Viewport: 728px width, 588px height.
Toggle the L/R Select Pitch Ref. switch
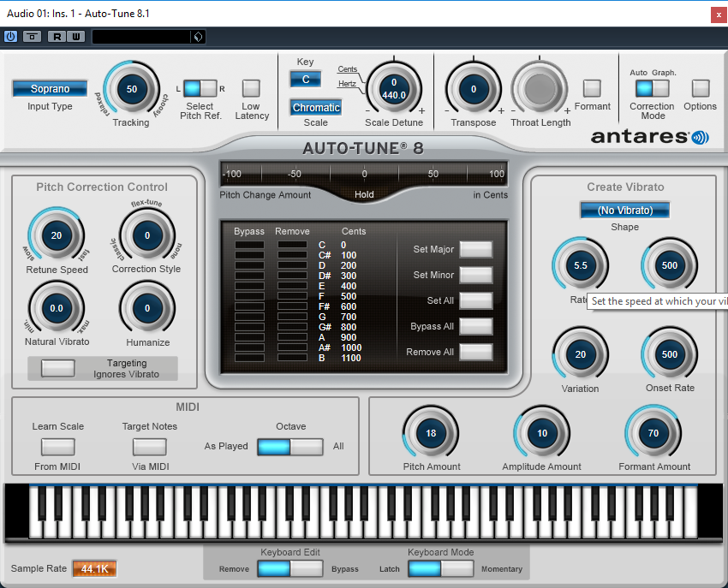pos(200,88)
